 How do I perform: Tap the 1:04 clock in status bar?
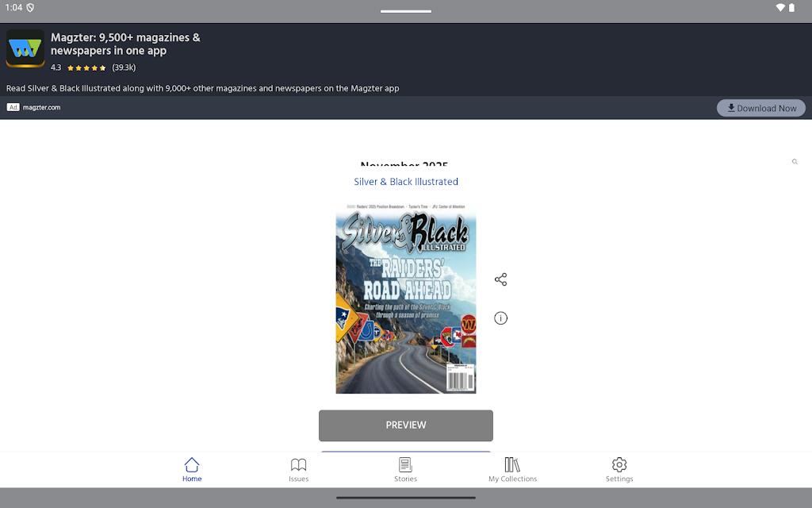coord(13,7)
